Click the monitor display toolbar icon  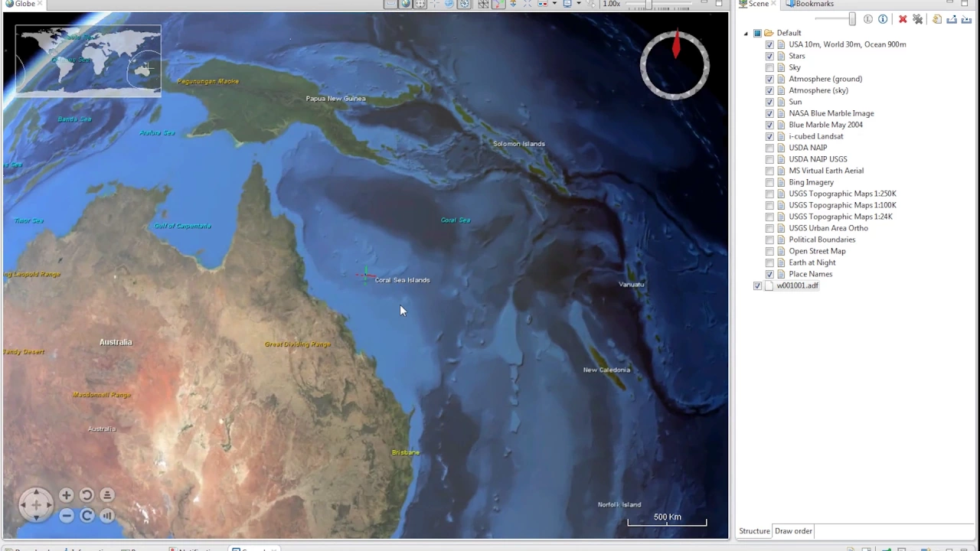click(567, 4)
